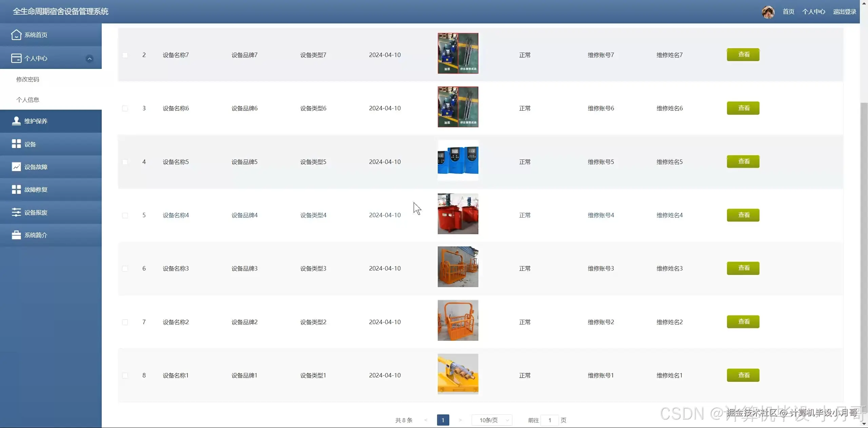Check the checkbox for row 设备名称7
Image resolution: width=868 pixels, height=428 pixels.
[x=125, y=55]
